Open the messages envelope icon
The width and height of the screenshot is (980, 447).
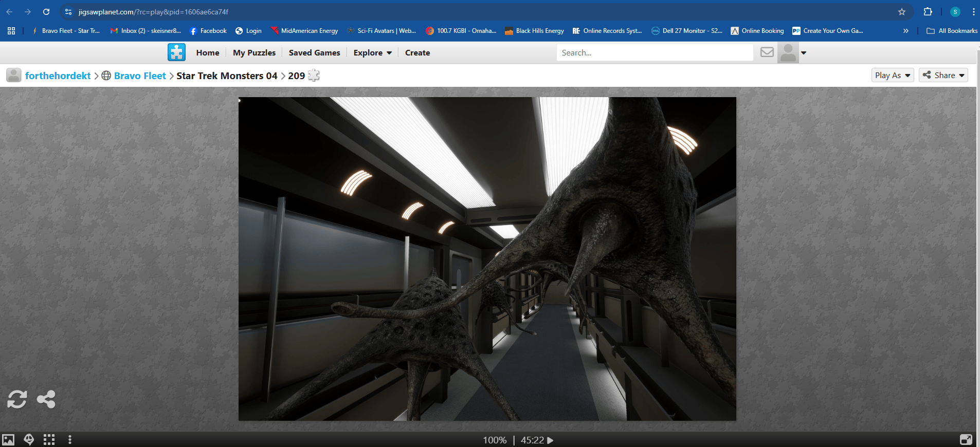click(767, 52)
